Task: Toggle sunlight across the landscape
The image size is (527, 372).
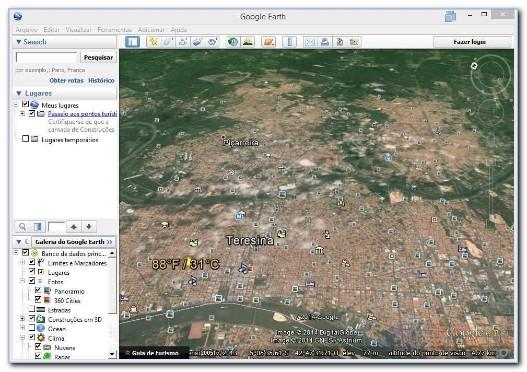Action: (x=248, y=42)
